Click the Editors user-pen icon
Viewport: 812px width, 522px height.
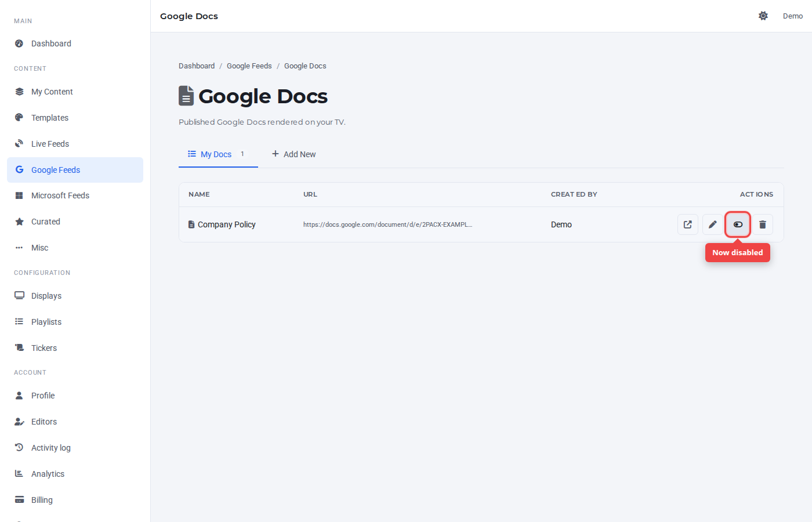point(19,422)
